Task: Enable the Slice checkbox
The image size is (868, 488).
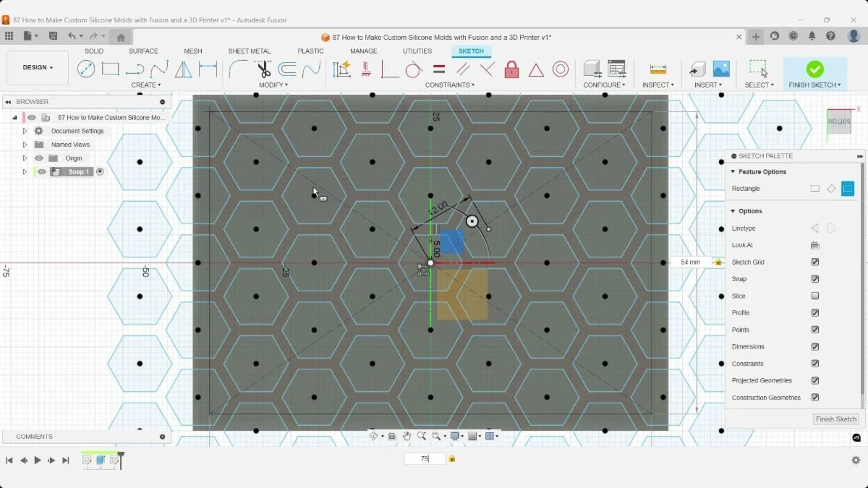Action: click(815, 296)
